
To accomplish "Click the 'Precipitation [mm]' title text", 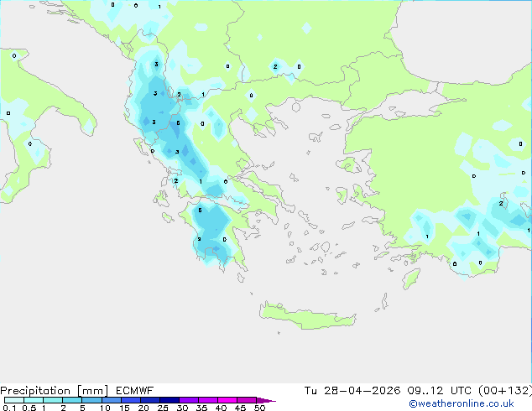I will (x=54, y=391).
